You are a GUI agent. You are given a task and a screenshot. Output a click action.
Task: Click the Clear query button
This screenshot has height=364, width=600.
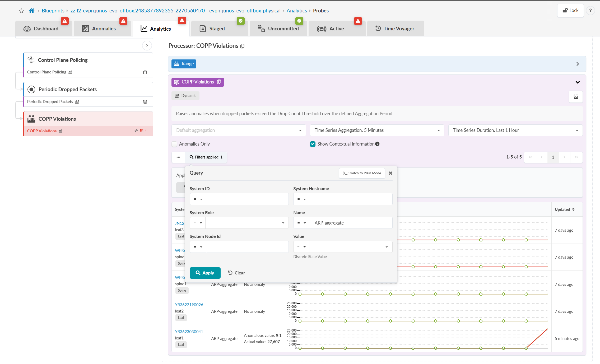point(236,273)
